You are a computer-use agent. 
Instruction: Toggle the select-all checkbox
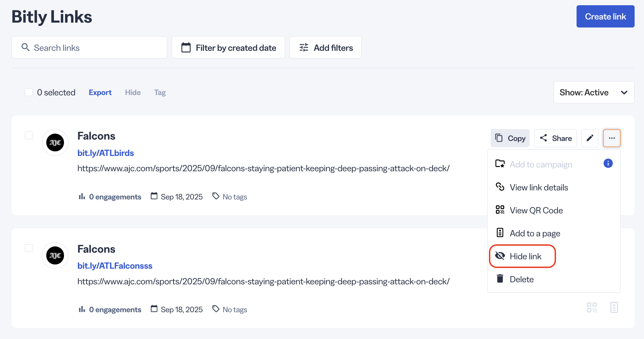tap(29, 92)
